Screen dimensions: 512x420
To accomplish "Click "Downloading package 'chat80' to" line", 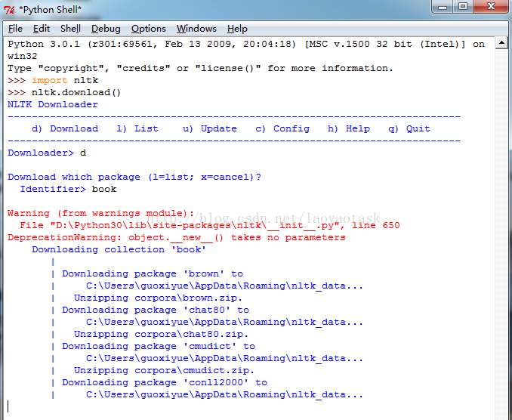I will pos(156,310).
